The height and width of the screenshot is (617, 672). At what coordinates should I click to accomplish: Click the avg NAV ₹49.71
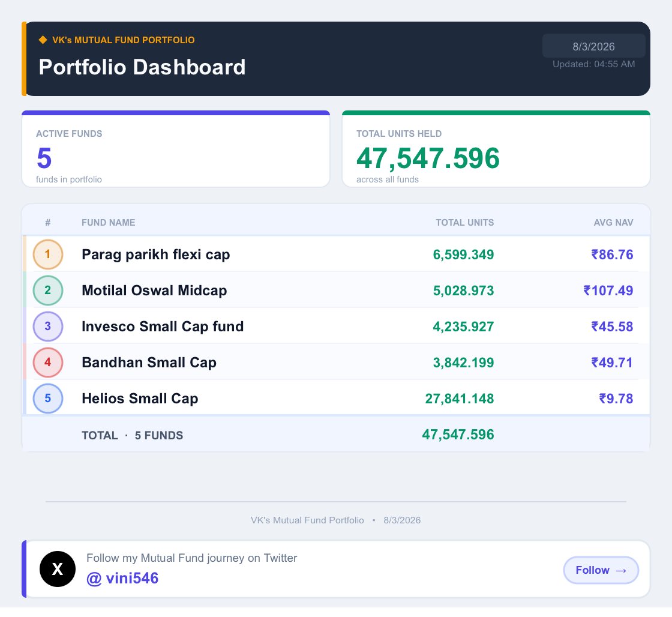pyautogui.click(x=612, y=363)
